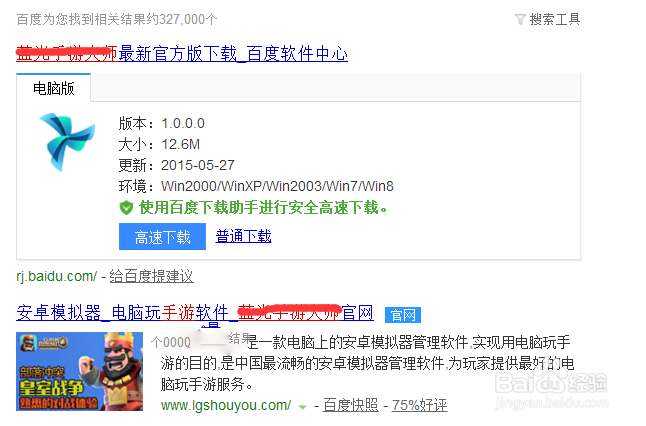This screenshot has width=646, height=426.
Task: Expand the green arrow beside lgshouyou URL
Action: pyautogui.click(x=302, y=407)
